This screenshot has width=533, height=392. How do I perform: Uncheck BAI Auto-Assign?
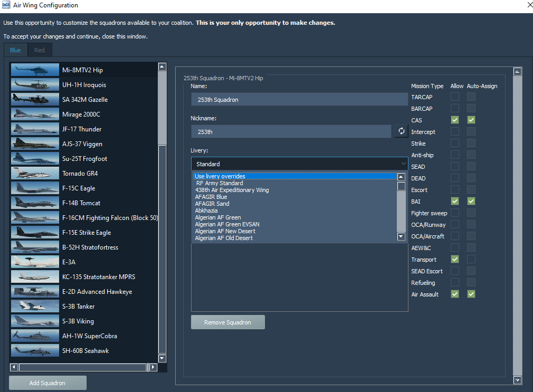click(471, 201)
